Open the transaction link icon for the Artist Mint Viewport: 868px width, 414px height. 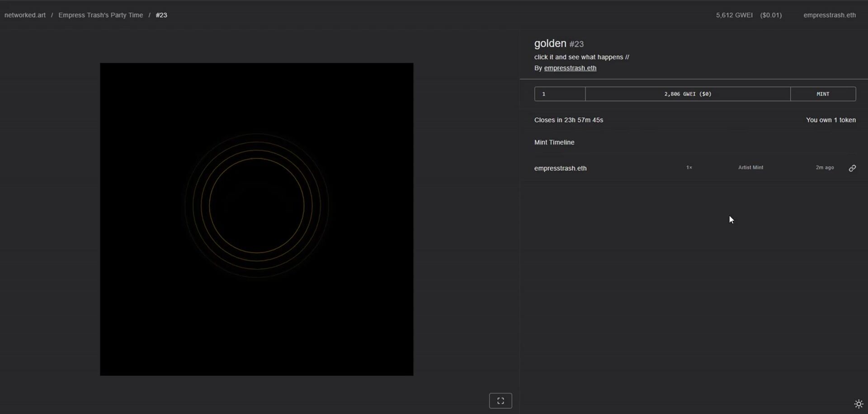click(x=852, y=168)
